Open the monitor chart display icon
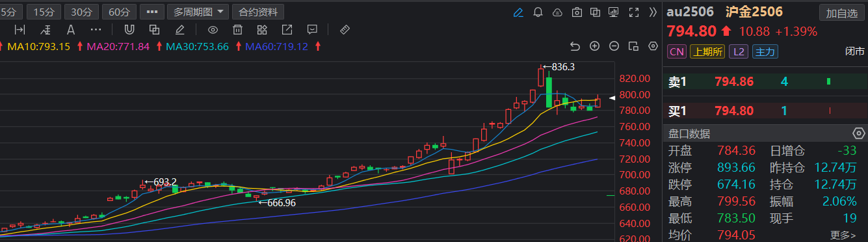 coord(614,12)
